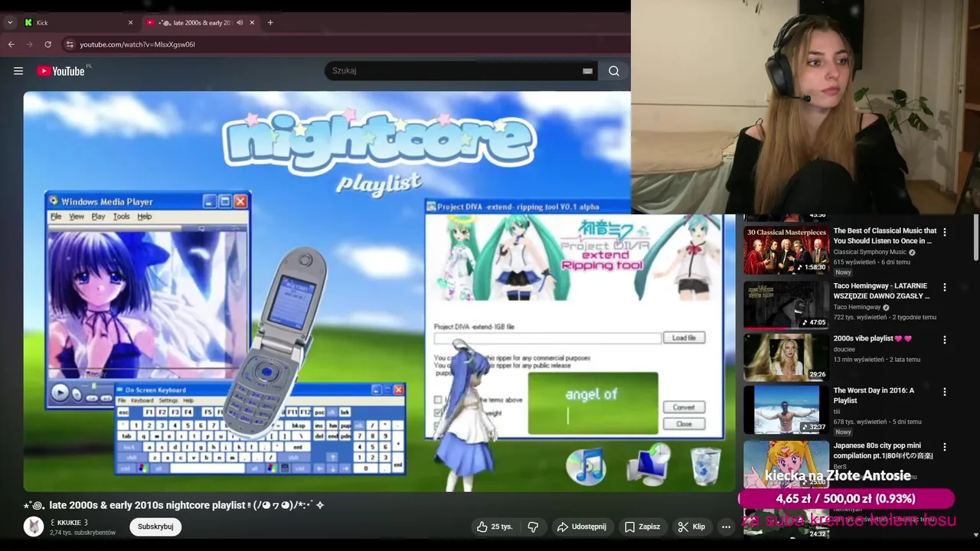Click the 'Taco Hemingway' channel name

coord(857,307)
